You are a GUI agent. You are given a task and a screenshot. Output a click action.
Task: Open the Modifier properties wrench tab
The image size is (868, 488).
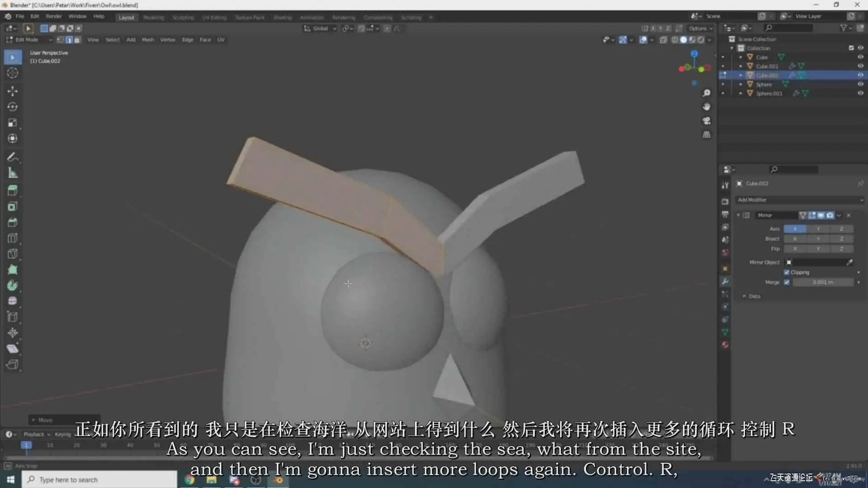725,282
